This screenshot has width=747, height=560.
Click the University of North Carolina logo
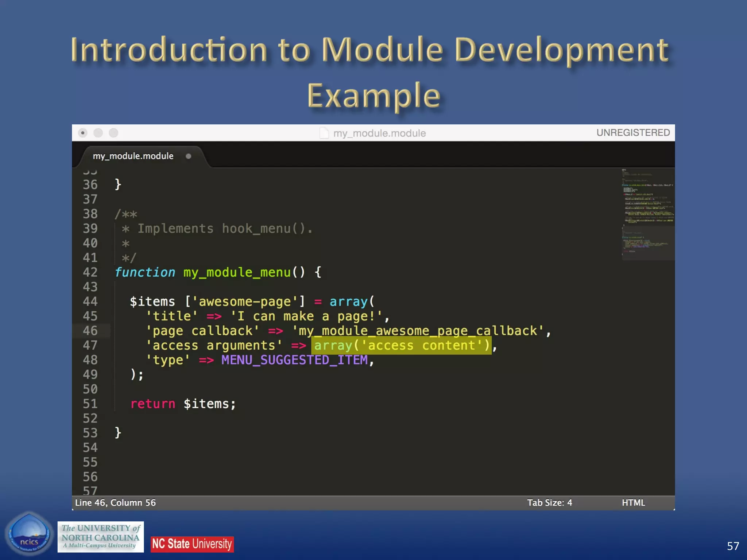(x=100, y=537)
